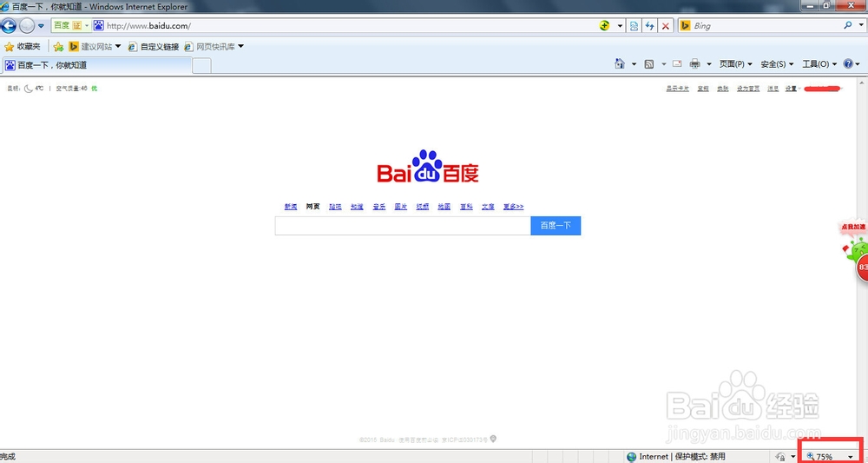Open the 页面(P) menu
The image size is (868, 463).
pos(736,64)
